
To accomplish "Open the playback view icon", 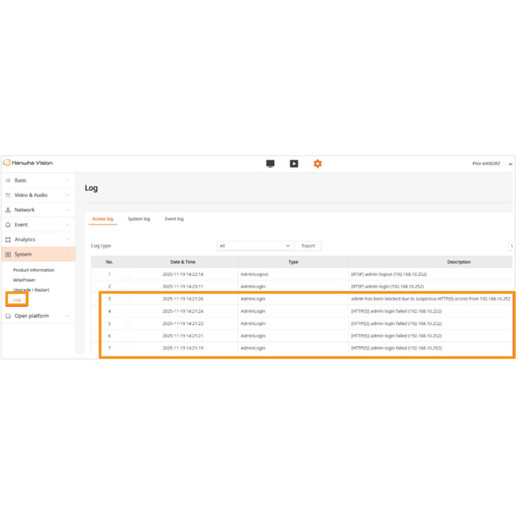I will [x=294, y=164].
